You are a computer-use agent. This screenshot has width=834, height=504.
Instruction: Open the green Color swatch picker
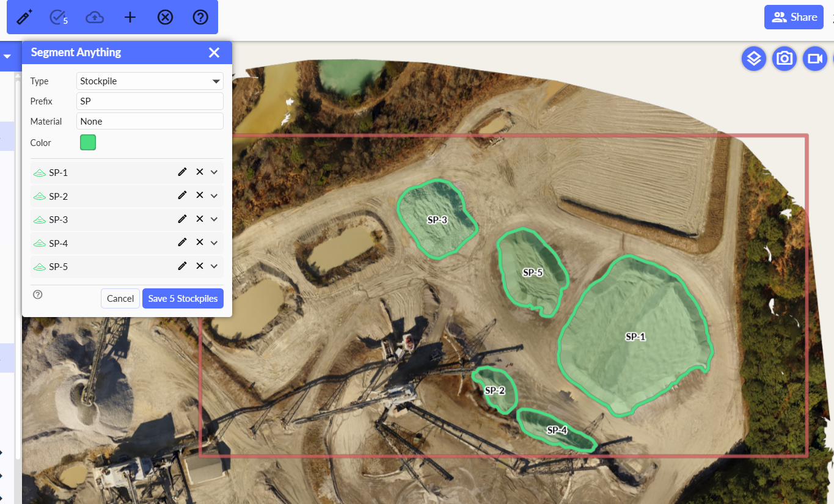tap(88, 143)
